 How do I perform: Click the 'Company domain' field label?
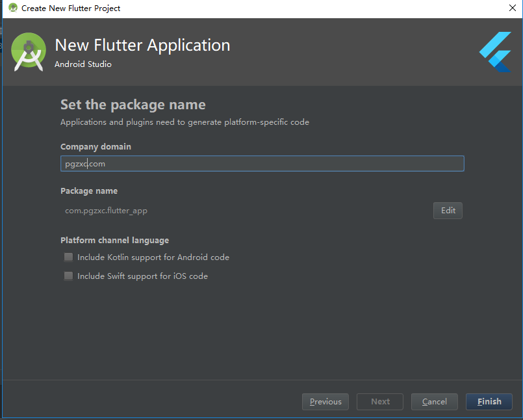[x=96, y=146]
